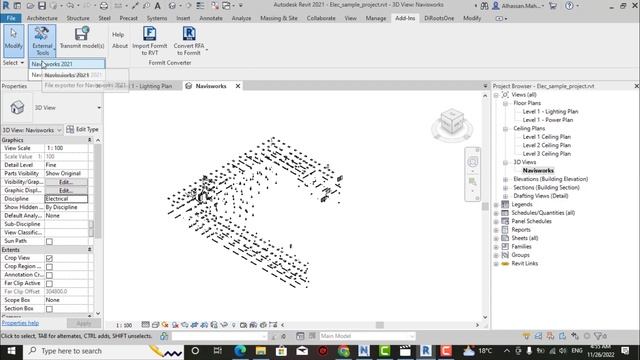Expand the Elevations (Building Elevation) node
Screen dimensions: 640x360
click(x=505, y=179)
